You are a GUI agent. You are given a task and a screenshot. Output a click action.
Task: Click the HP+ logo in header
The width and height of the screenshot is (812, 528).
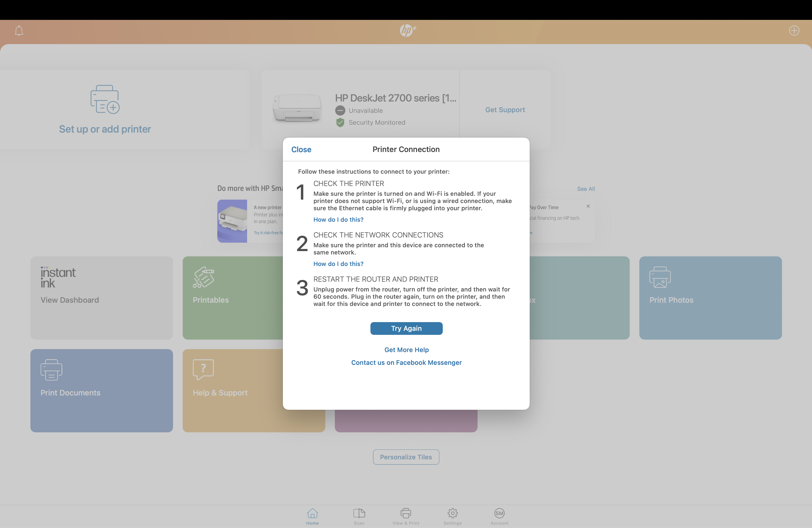click(408, 31)
